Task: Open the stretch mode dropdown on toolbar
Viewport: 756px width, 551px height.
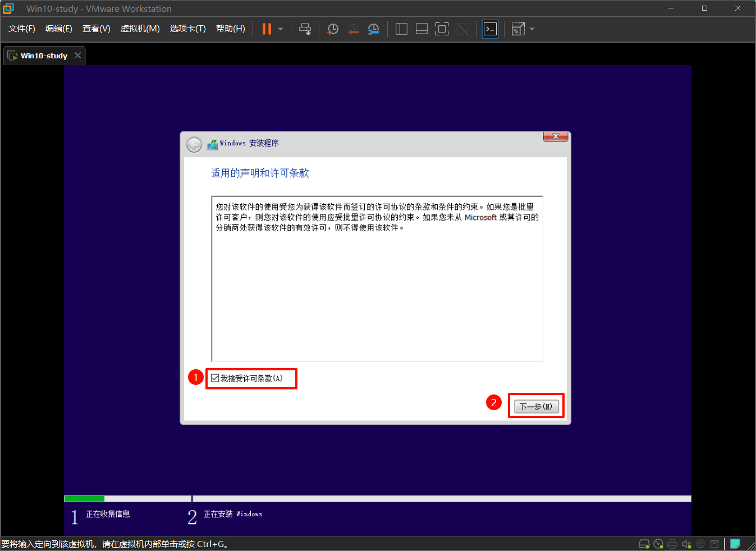Action: pos(532,29)
